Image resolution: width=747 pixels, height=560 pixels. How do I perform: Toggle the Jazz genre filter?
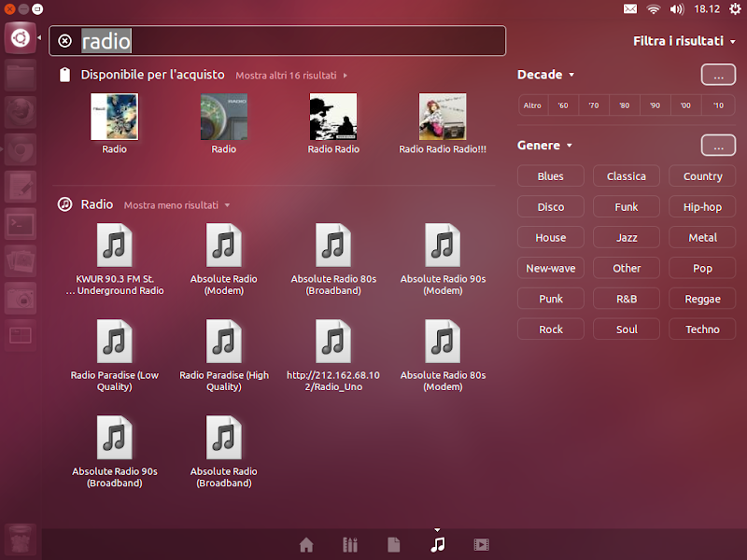pos(627,237)
